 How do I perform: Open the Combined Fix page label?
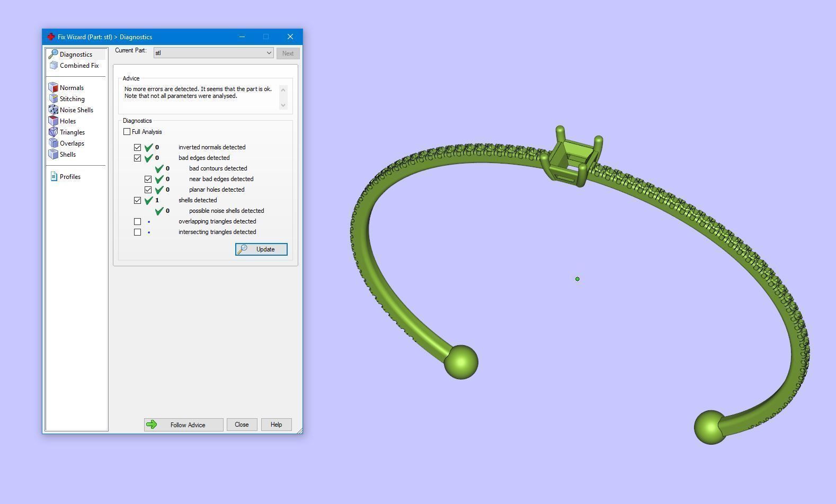(79, 66)
